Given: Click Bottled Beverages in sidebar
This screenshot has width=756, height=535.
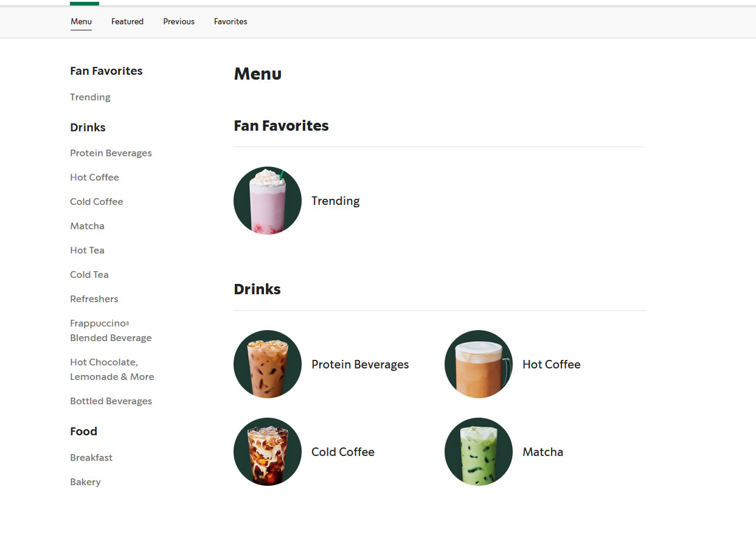Looking at the screenshot, I should pyautogui.click(x=111, y=401).
